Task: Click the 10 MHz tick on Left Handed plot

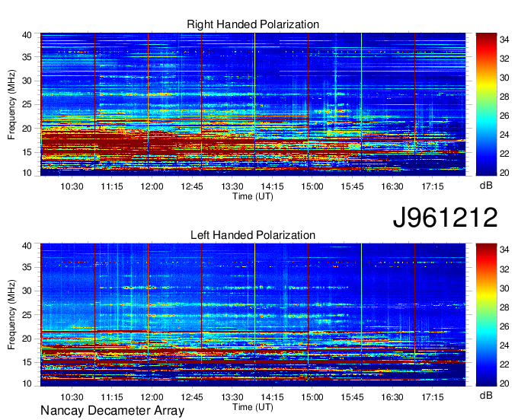Action: click(27, 383)
